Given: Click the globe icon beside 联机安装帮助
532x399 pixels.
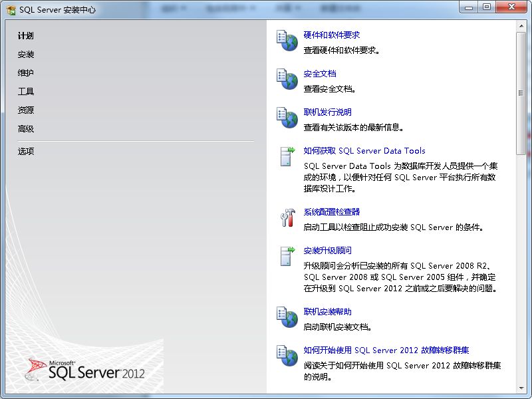Looking at the screenshot, I should (x=287, y=317).
